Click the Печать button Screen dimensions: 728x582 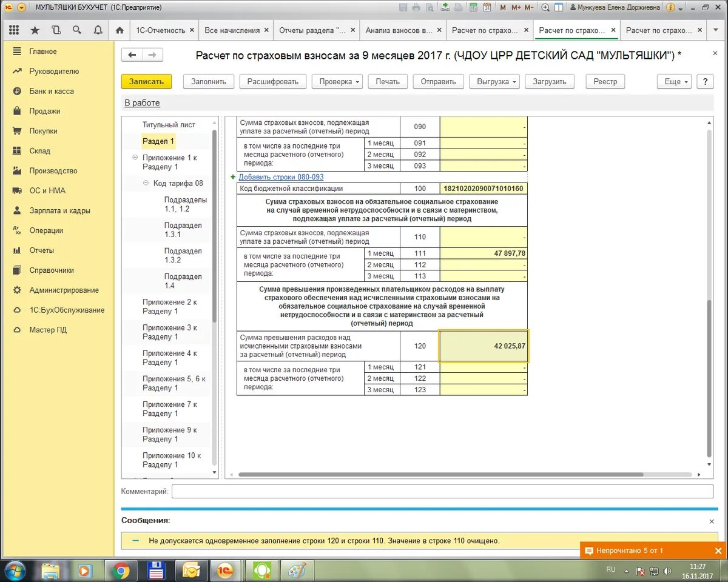(388, 81)
